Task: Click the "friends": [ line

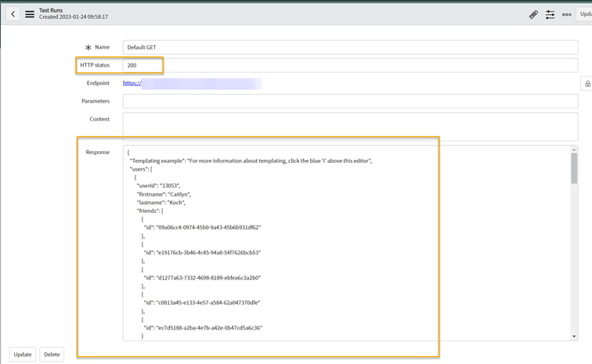Action: [x=150, y=211]
